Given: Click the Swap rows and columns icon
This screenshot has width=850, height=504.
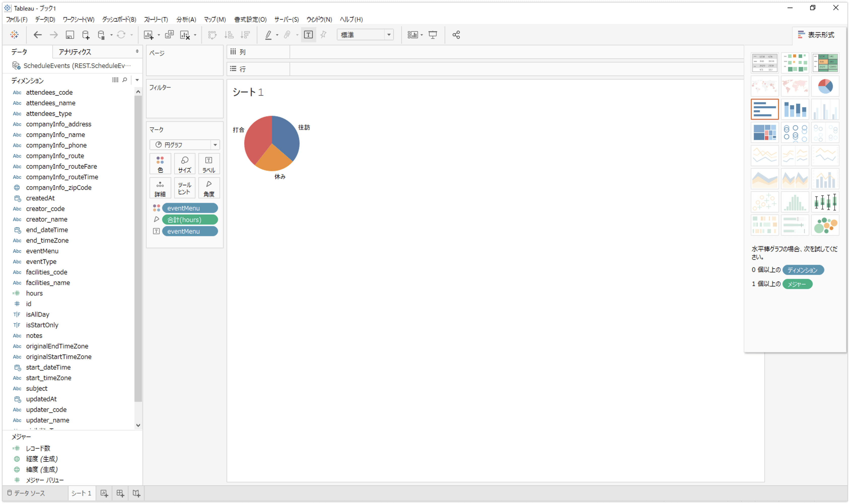Looking at the screenshot, I should click(x=212, y=35).
